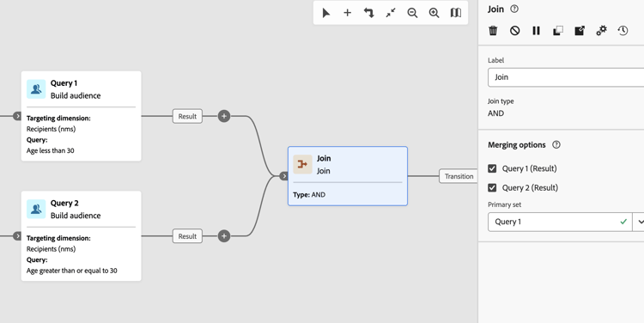This screenshot has height=323, width=644.
Task: Click the Transition label after Join
Action: [x=459, y=176]
